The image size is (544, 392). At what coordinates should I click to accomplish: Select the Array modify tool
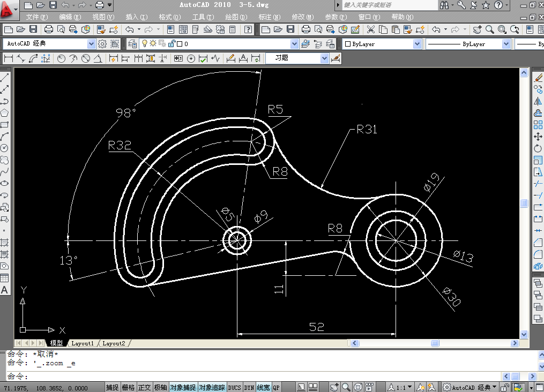pyautogui.click(x=538, y=125)
